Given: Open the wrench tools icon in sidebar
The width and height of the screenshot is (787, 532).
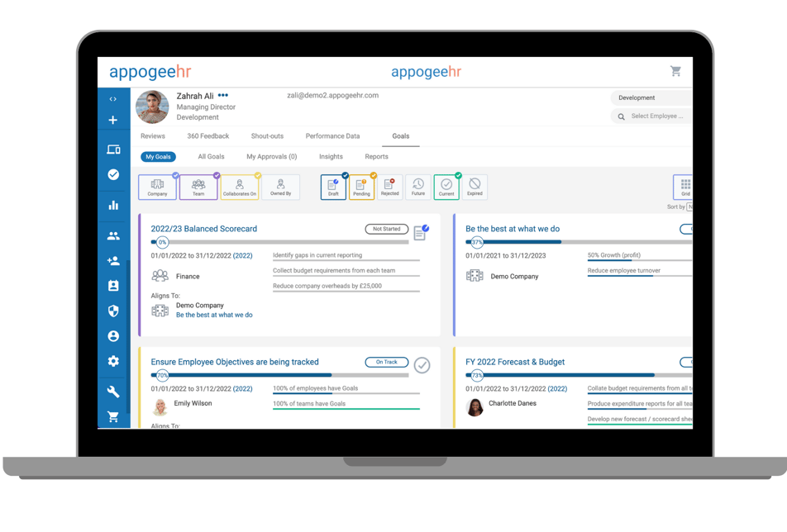Looking at the screenshot, I should (113, 392).
